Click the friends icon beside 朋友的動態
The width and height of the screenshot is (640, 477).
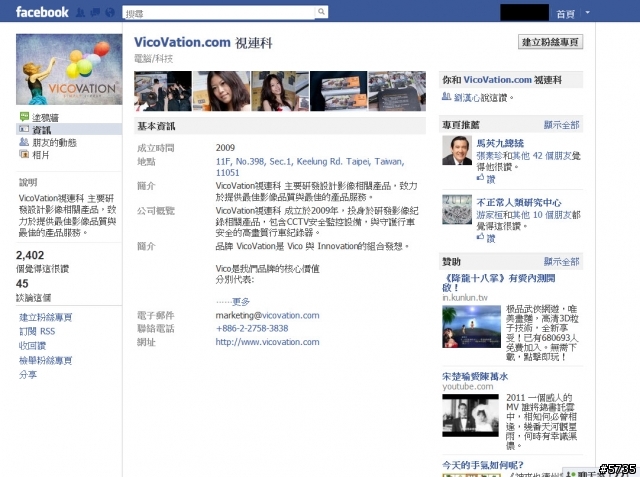(x=24, y=142)
